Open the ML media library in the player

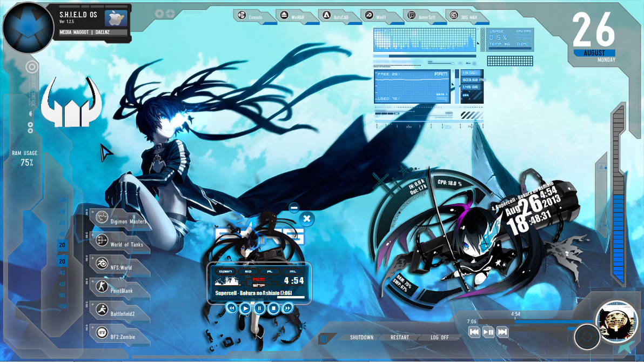293,271
